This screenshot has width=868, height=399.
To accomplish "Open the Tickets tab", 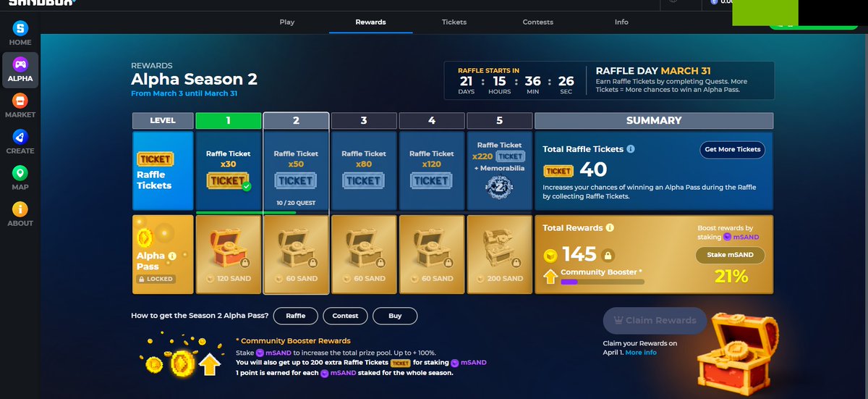I will coord(454,22).
